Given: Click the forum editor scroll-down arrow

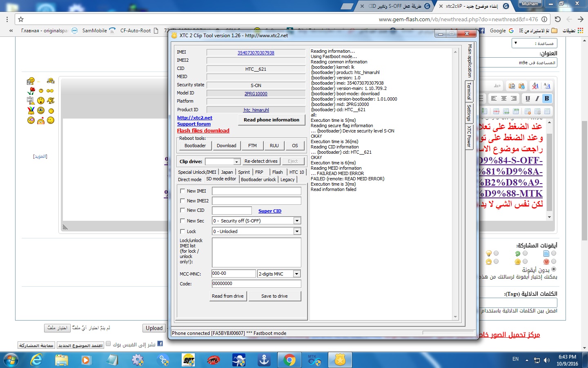Looking at the screenshot, I should pyautogui.click(x=549, y=217).
